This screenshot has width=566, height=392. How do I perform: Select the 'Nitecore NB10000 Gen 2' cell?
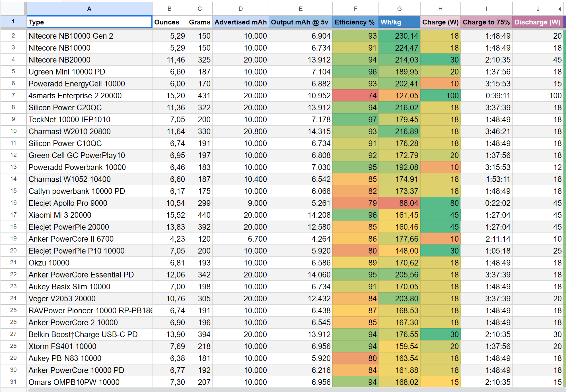(x=89, y=36)
